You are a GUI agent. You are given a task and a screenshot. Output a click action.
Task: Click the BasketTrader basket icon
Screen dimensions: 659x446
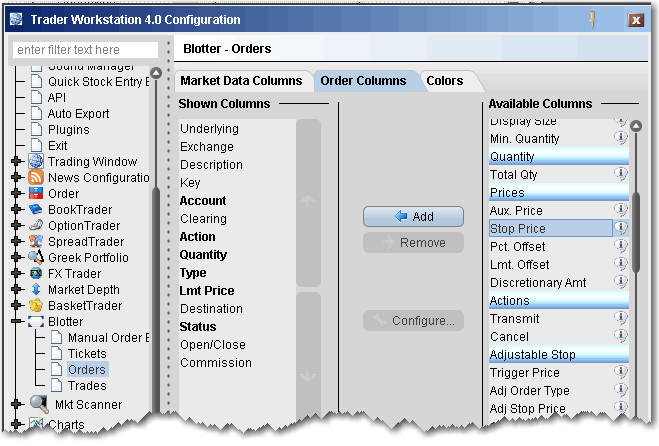[x=36, y=305]
